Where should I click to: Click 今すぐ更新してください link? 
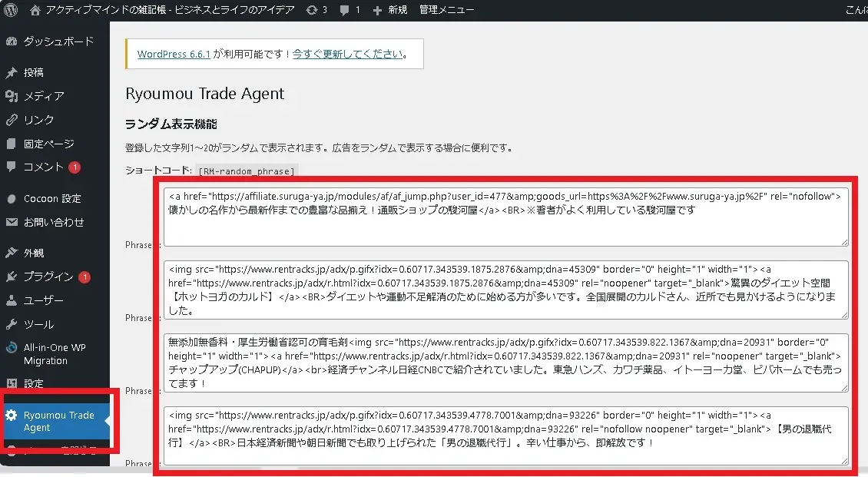click(x=347, y=55)
